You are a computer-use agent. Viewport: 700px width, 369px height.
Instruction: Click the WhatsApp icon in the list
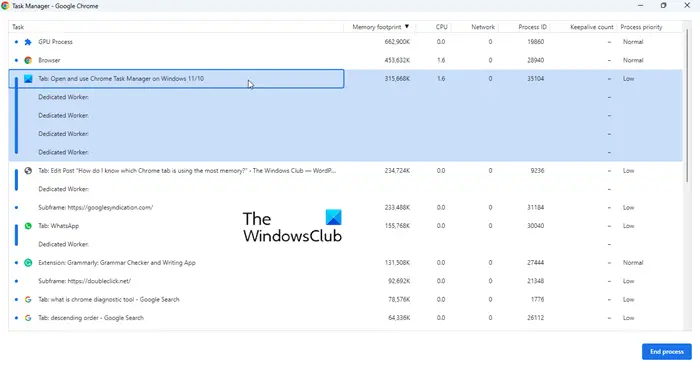(x=28, y=226)
